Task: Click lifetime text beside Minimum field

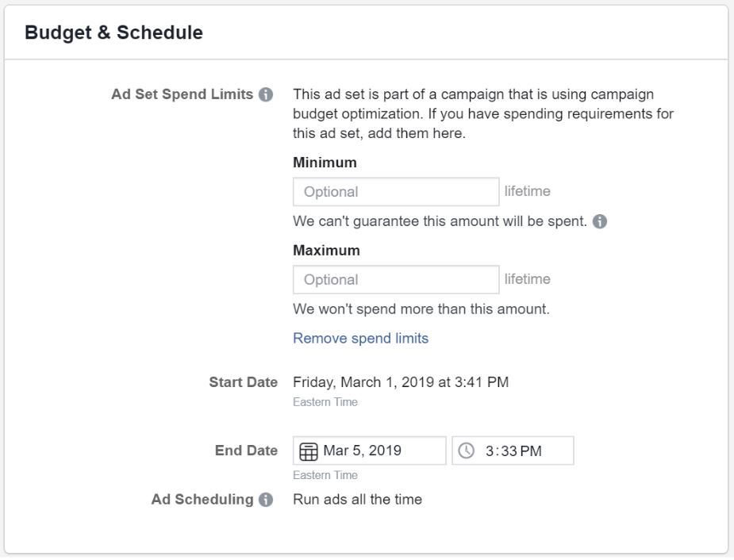Action: (x=528, y=191)
